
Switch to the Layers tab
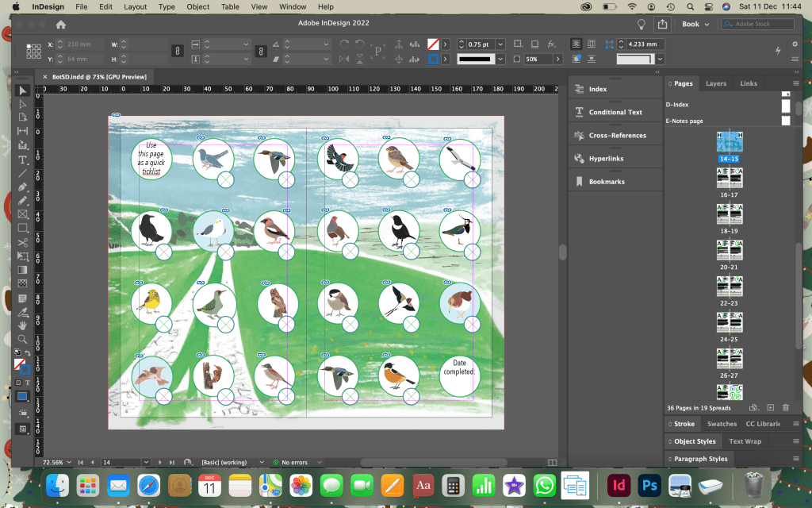click(x=715, y=83)
